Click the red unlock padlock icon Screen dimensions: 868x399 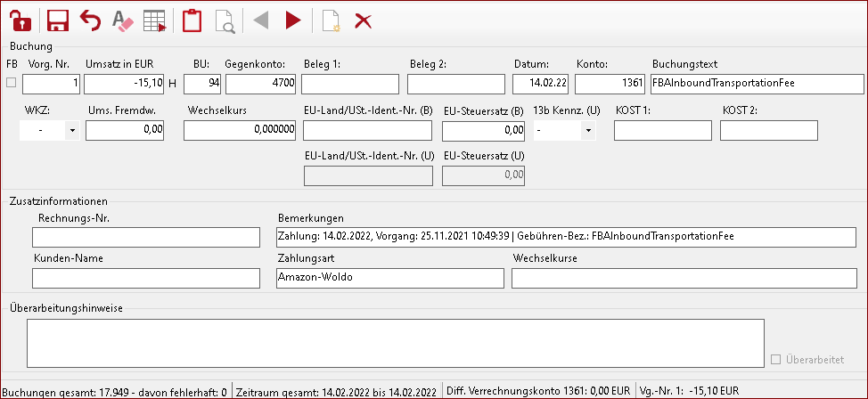point(21,21)
